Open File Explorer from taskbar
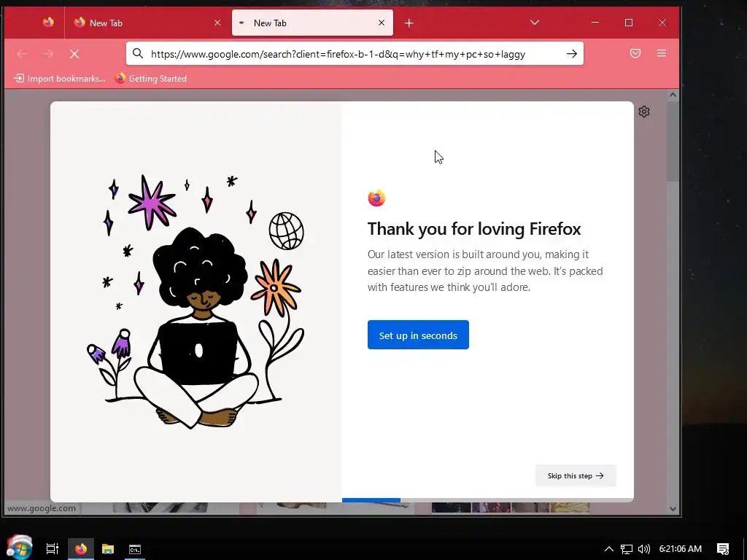 108,549
